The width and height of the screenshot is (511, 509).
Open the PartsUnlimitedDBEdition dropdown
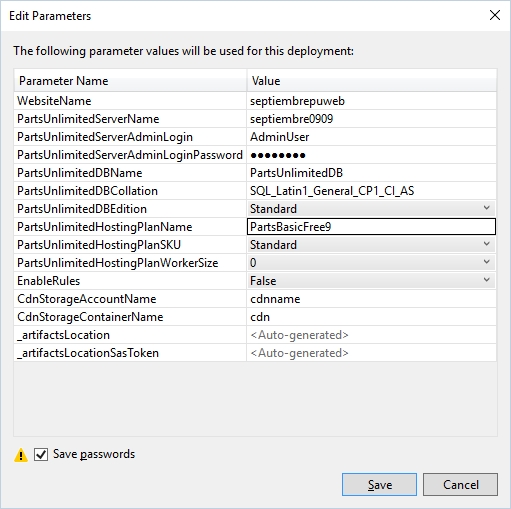371,209
